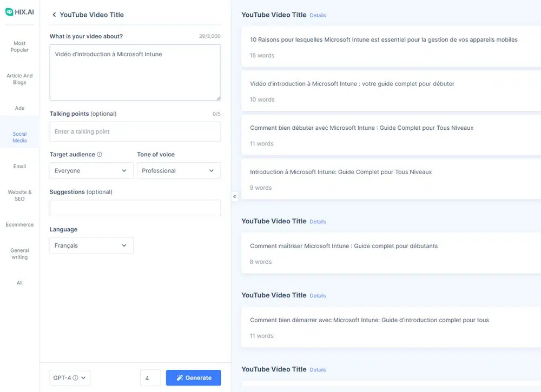Click the Target audience help icon

pos(100,155)
